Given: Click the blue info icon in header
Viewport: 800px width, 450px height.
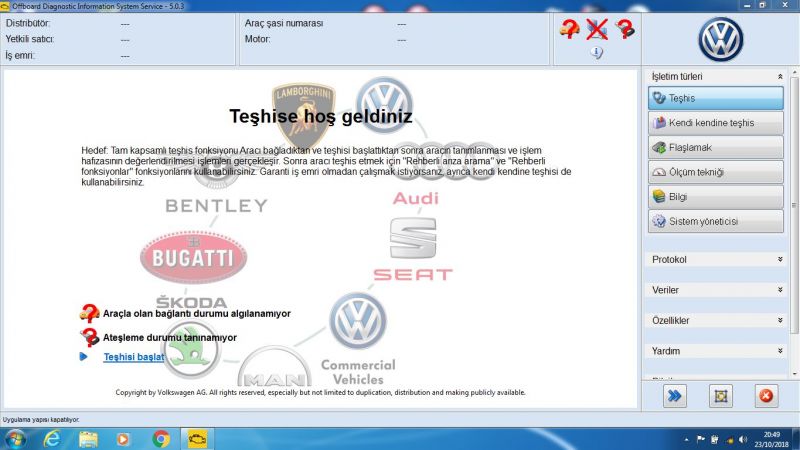Looking at the screenshot, I should click(596, 52).
